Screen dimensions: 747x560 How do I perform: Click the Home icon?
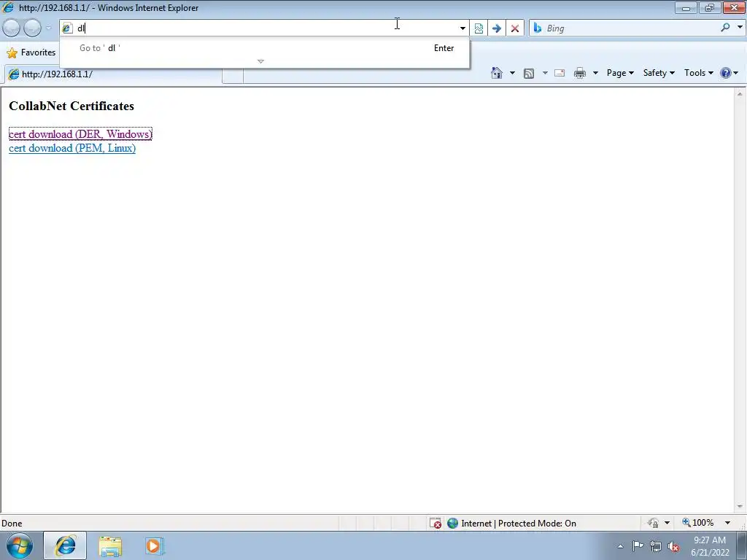click(496, 73)
